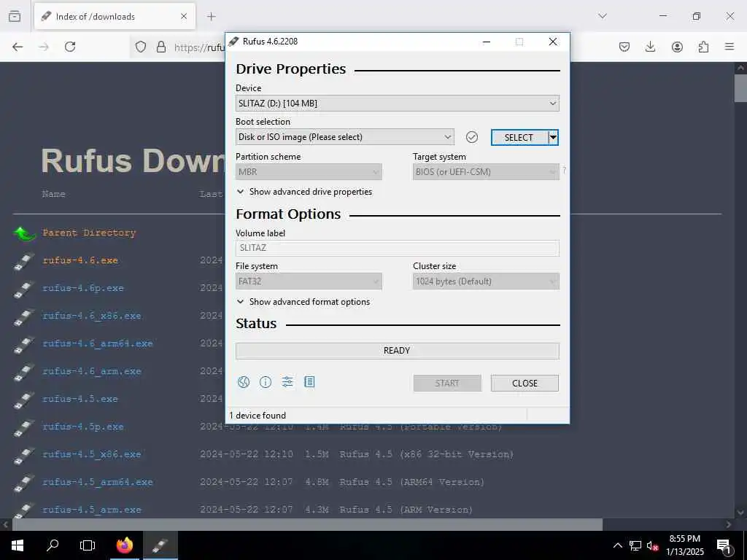Open Firefox extensions puzzle icon
Screen dimensions: 747x560
click(x=703, y=47)
